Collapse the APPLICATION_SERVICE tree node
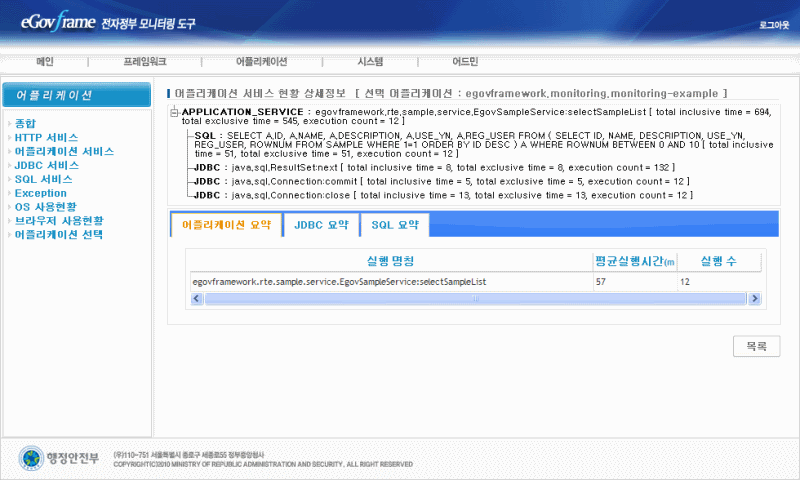The height and width of the screenshot is (480, 800). coord(175,112)
